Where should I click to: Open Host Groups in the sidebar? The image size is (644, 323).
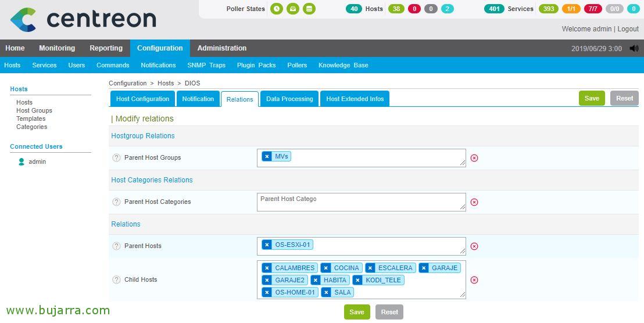point(34,110)
